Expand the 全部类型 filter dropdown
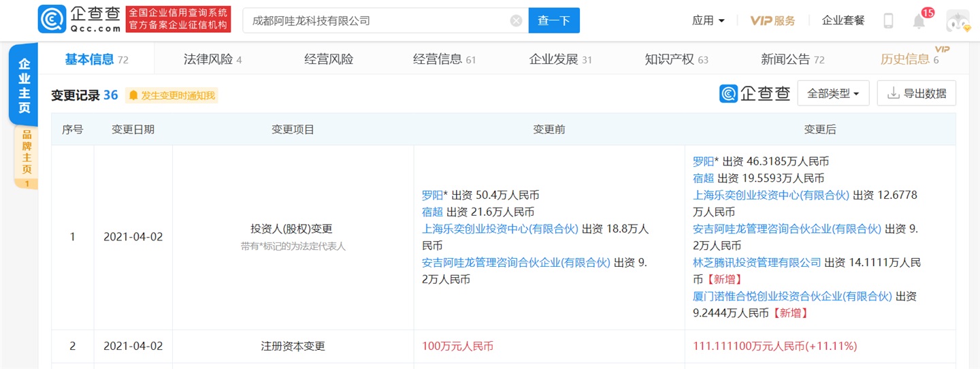 [x=833, y=94]
